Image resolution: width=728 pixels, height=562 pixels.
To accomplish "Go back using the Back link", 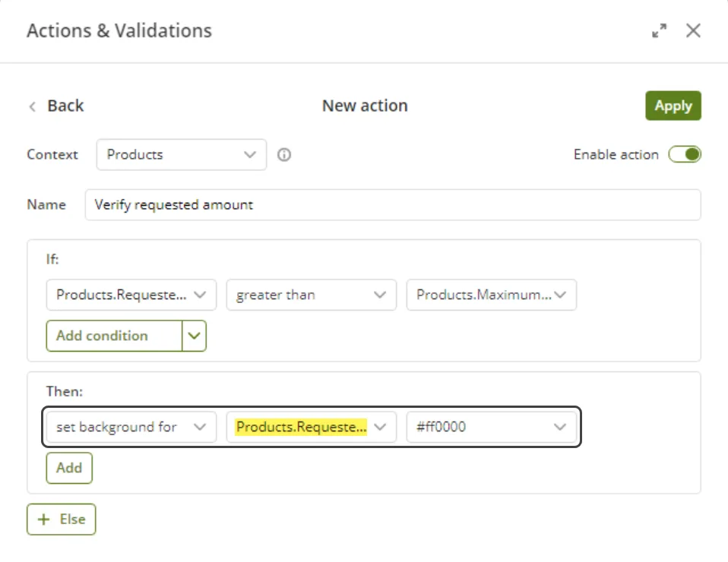I will 56,106.
